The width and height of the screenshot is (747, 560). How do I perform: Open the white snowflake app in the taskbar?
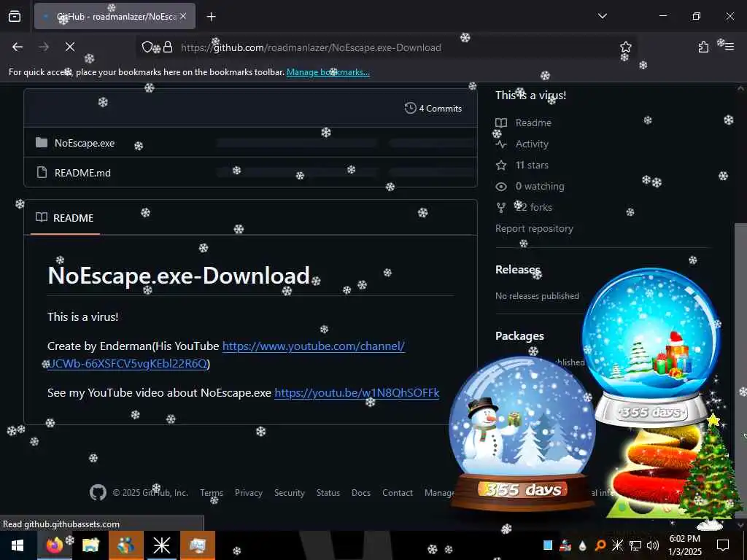click(x=161, y=545)
